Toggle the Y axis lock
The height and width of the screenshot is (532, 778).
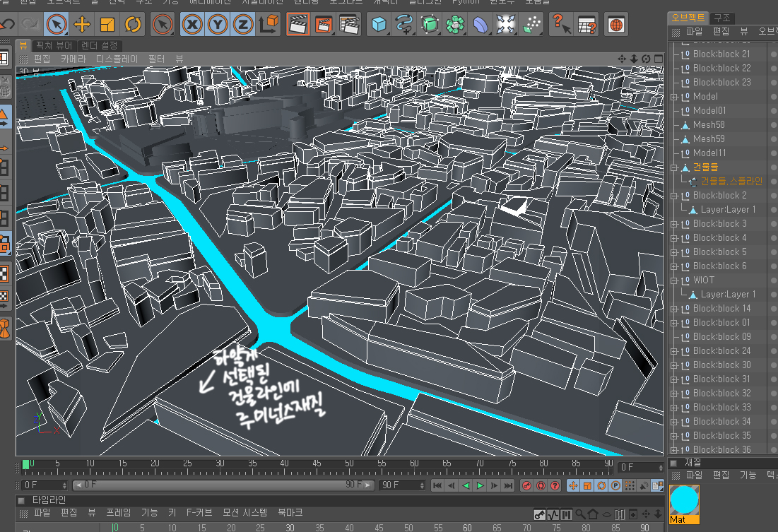(x=218, y=24)
